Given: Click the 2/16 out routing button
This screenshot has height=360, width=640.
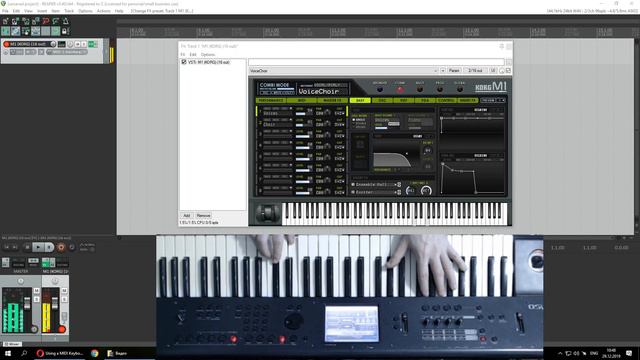Looking at the screenshot, I should [x=475, y=71].
